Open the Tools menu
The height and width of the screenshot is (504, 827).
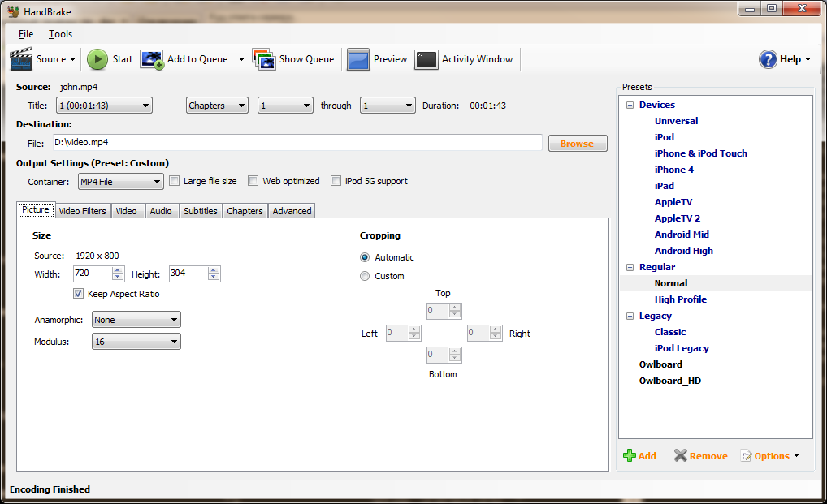coord(60,34)
